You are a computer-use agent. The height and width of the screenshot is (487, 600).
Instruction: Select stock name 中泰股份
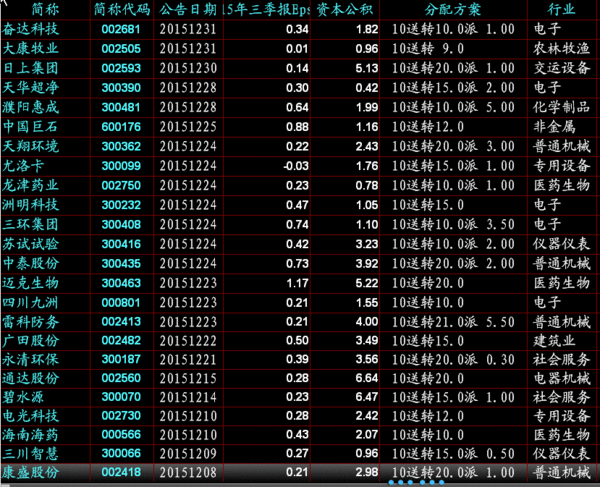coord(30,263)
